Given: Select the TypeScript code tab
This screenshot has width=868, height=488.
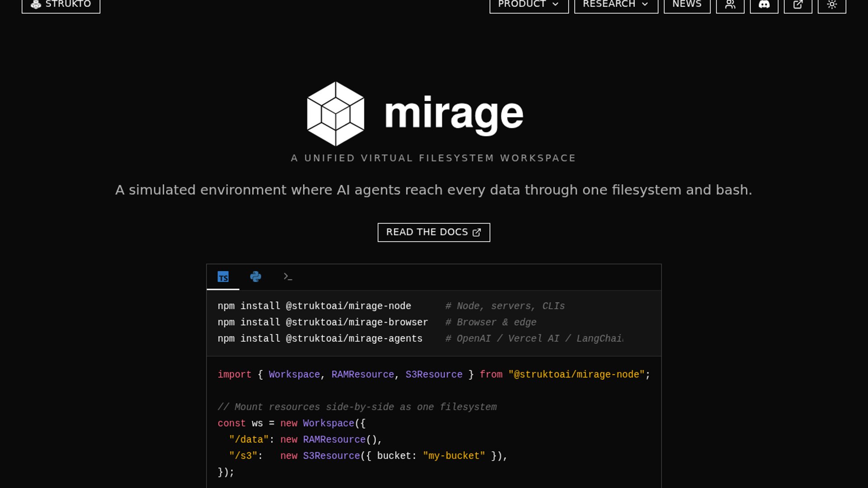Looking at the screenshot, I should coord(223,277).
